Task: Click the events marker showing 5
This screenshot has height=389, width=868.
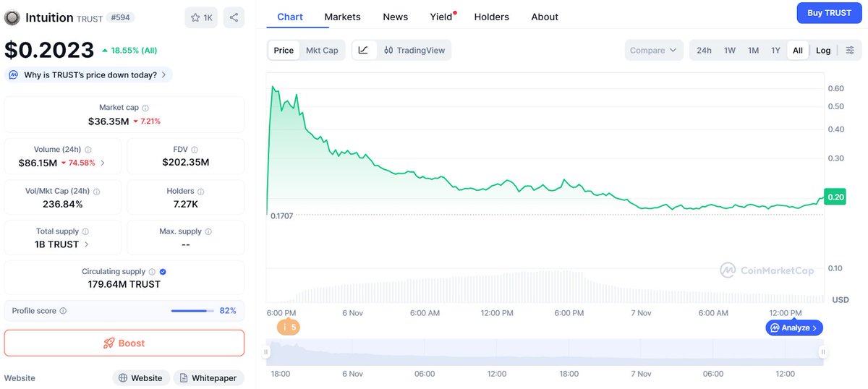Action: tap(289, 328)
